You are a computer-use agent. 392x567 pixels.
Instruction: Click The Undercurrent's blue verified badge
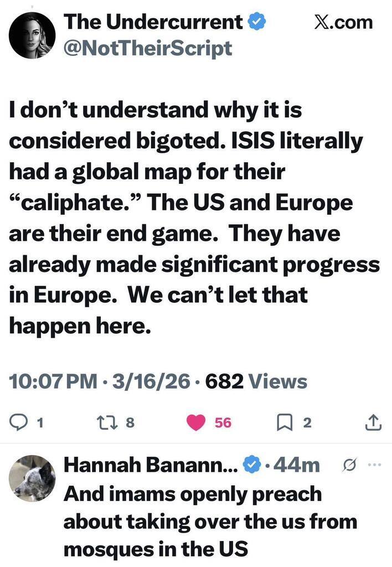[x=256, y=22]
